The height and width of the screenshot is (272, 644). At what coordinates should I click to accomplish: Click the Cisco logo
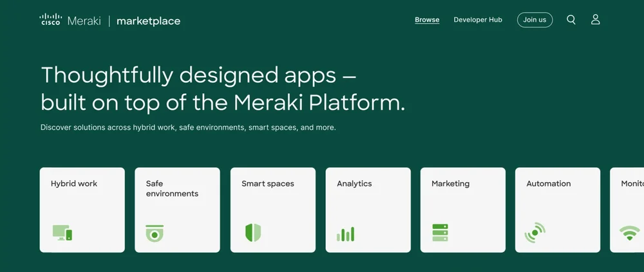pos(50,19)
